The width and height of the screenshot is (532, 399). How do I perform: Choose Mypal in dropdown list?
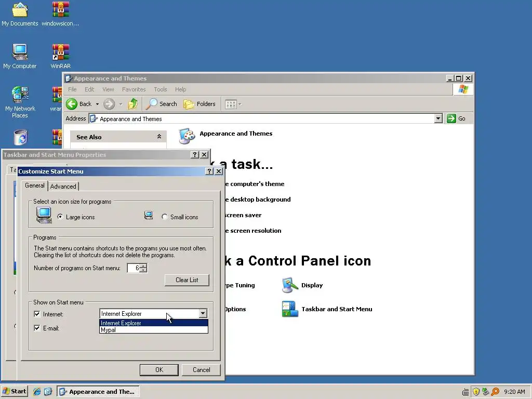click(153, 330)
